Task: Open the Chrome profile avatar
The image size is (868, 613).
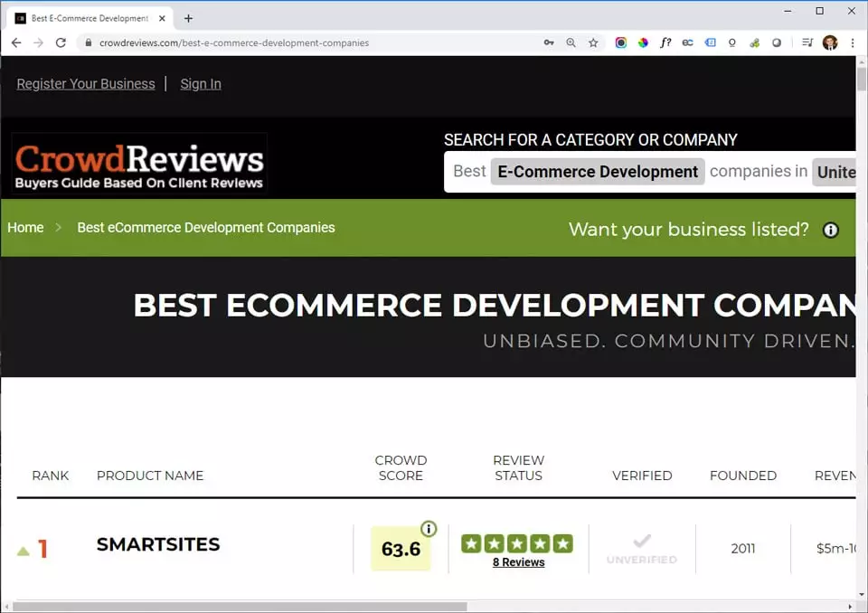Action: click(830, 42)
